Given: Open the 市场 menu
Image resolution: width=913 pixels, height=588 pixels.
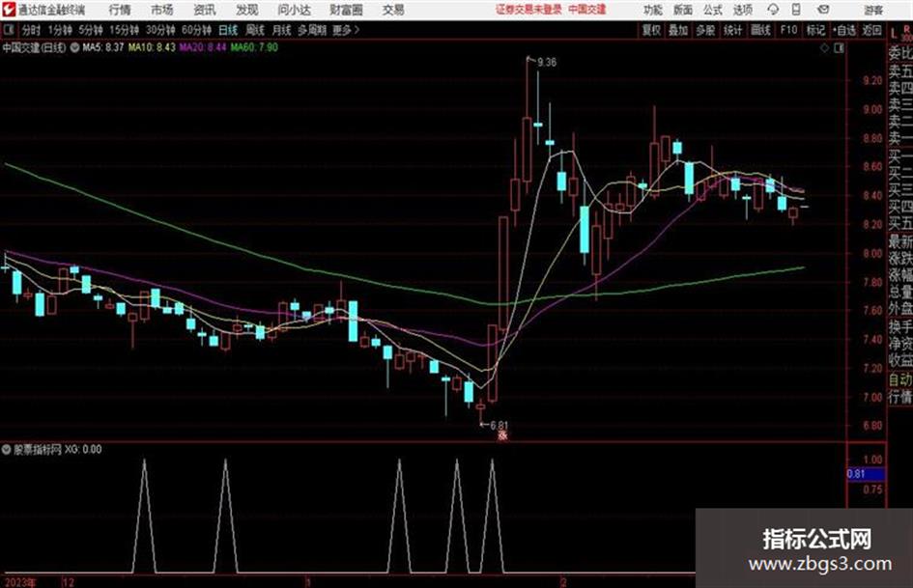Looking at the screenshot, I should click(x=162, y=10).
